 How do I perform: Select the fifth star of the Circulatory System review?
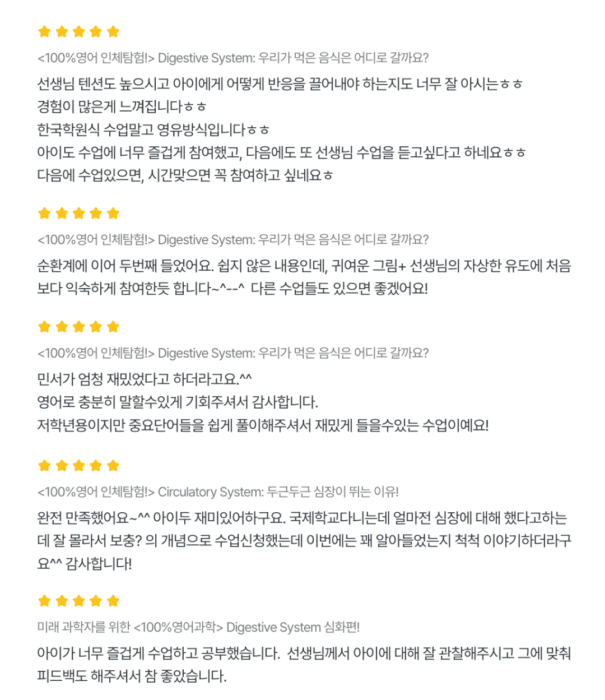pyautogui.click(x=113, y=466)
